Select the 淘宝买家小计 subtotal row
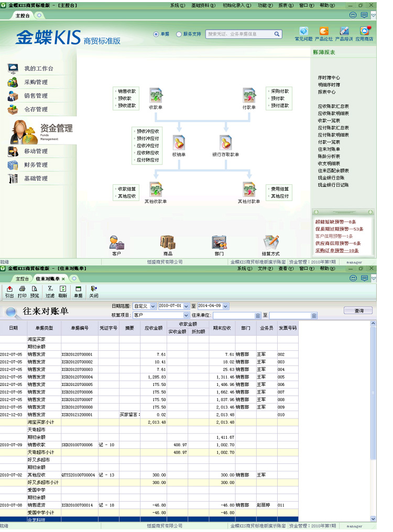The height and width of the screenshot is (532, 393). [149, 422]
